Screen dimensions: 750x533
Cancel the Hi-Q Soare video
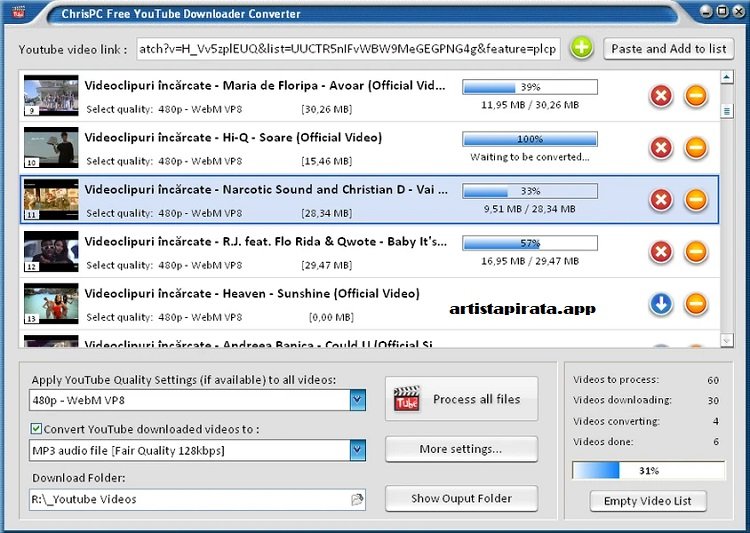(661, 147)
